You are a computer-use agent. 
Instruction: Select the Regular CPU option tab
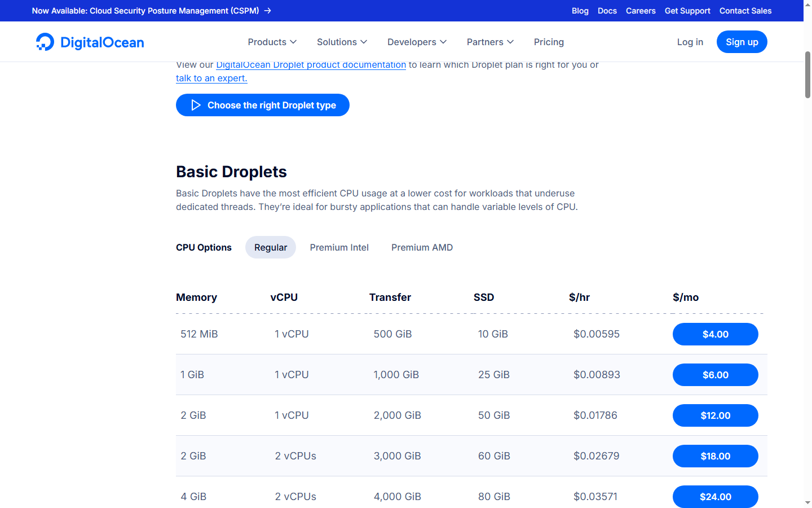click(271, 247)
